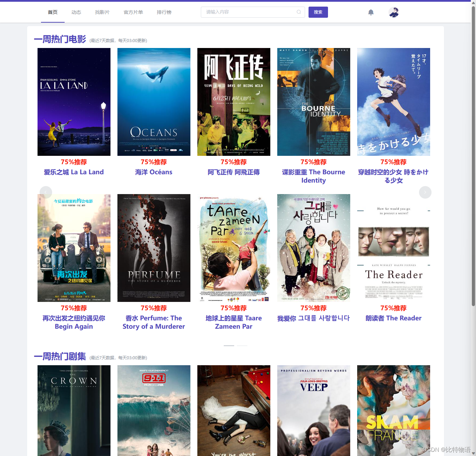
Task: Open the La La Land poster
Action: (x=74, y=102)
